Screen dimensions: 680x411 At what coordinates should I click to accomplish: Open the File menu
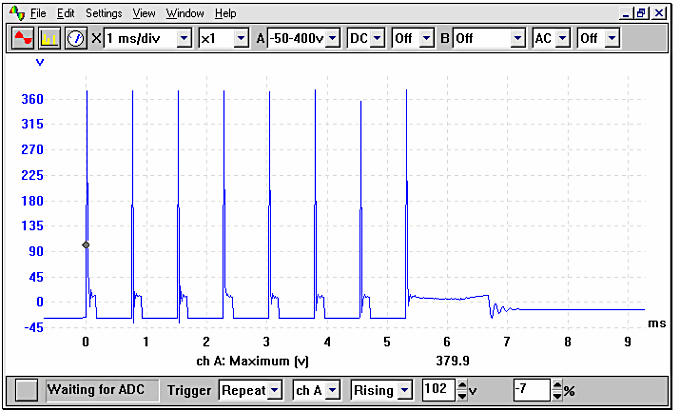tap(38, 14)
